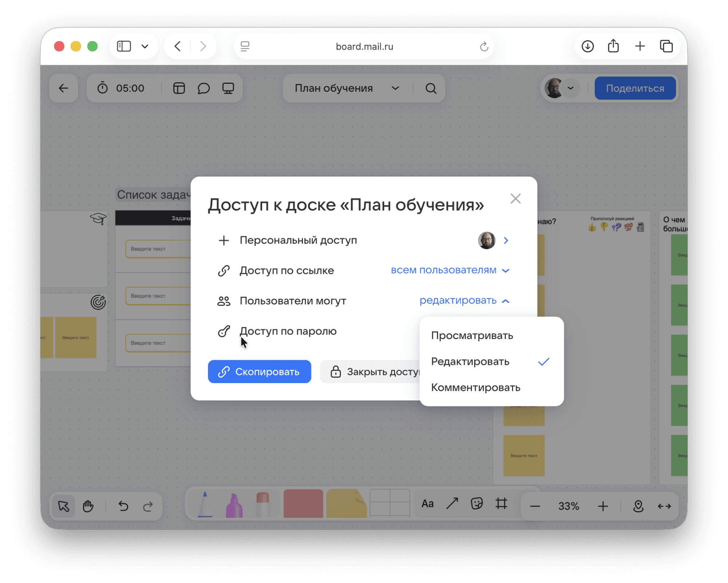This screenshot has height=583, width=728.
Task: Open the comments speech bubble icon
Action: pos(204,88)
